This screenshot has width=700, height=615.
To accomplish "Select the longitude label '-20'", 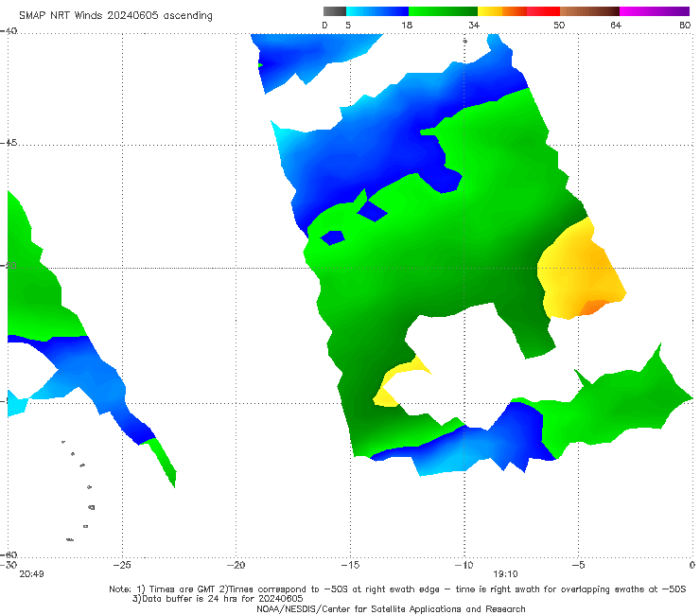I will pyautogui.click(x=236, y=565).
